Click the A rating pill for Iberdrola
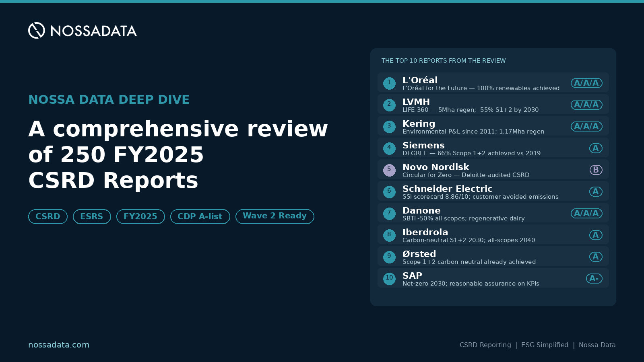The height and width of the screenshot is (362, 644). pos(596,235)
